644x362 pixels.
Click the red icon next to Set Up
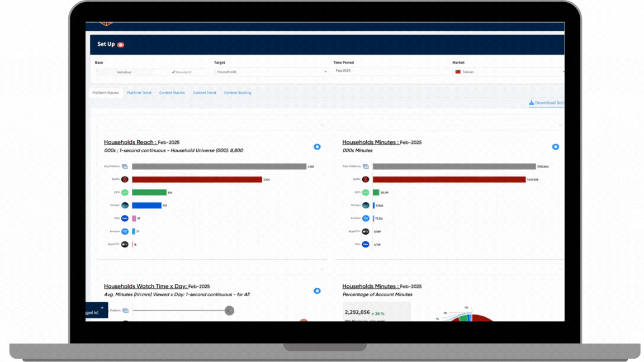tap(121, 45)
